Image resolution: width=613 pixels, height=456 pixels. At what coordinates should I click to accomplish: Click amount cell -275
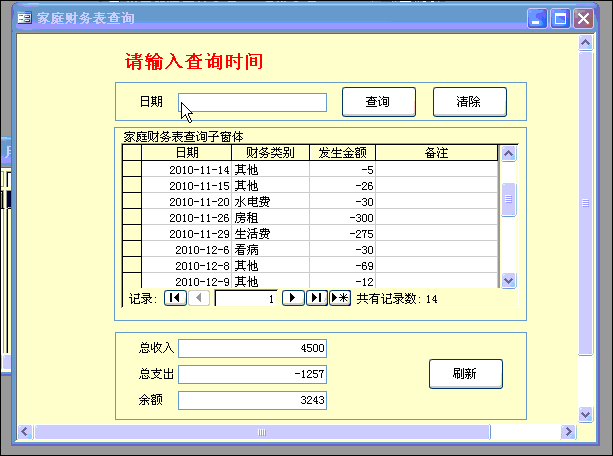(342, 233)
